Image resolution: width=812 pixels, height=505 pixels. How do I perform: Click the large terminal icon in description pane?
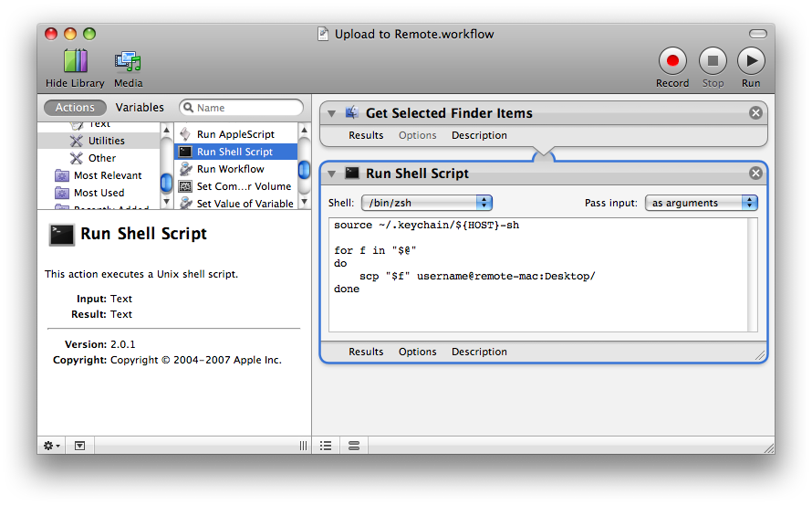point(62,235)
